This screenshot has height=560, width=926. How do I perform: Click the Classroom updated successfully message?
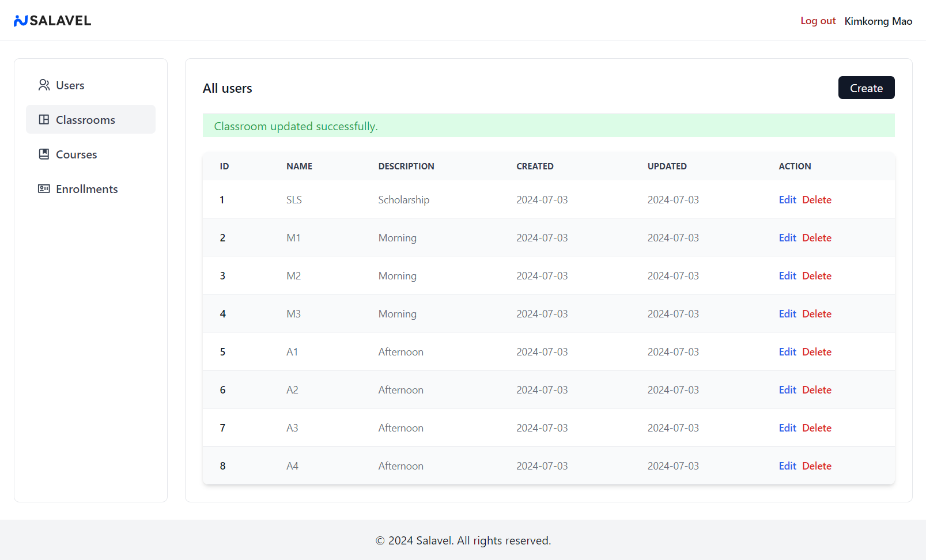coord(296,126)
